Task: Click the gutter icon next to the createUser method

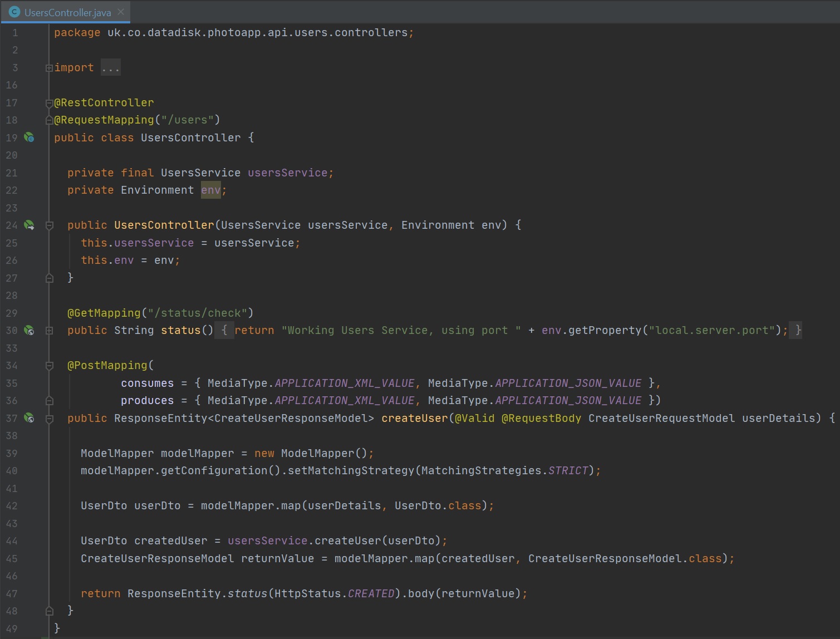Action: 29,418
